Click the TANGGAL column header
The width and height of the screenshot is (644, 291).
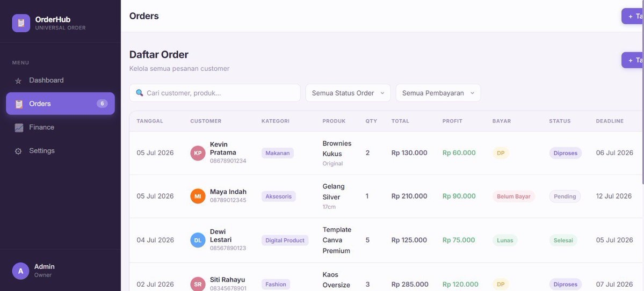[150, 121]
